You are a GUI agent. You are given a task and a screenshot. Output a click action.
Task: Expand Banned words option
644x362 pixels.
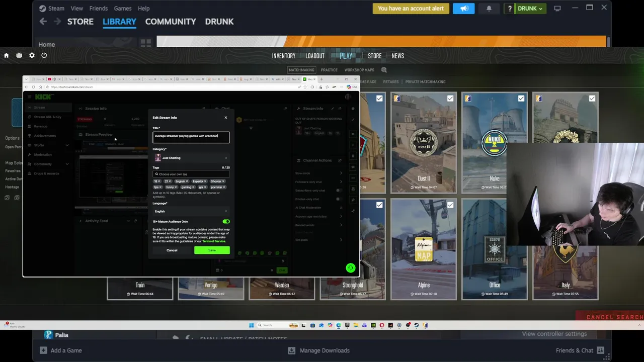[x=341, y=225]
